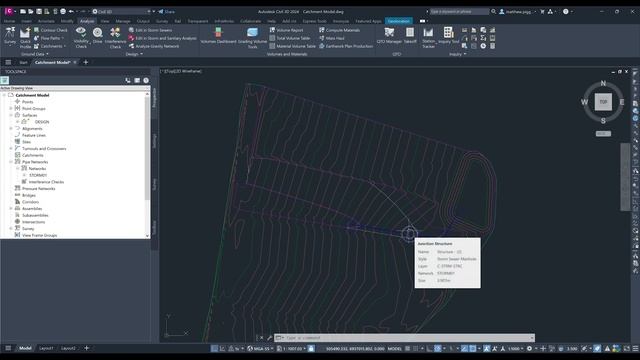Click the Quick Profile button

pos(25,38)
